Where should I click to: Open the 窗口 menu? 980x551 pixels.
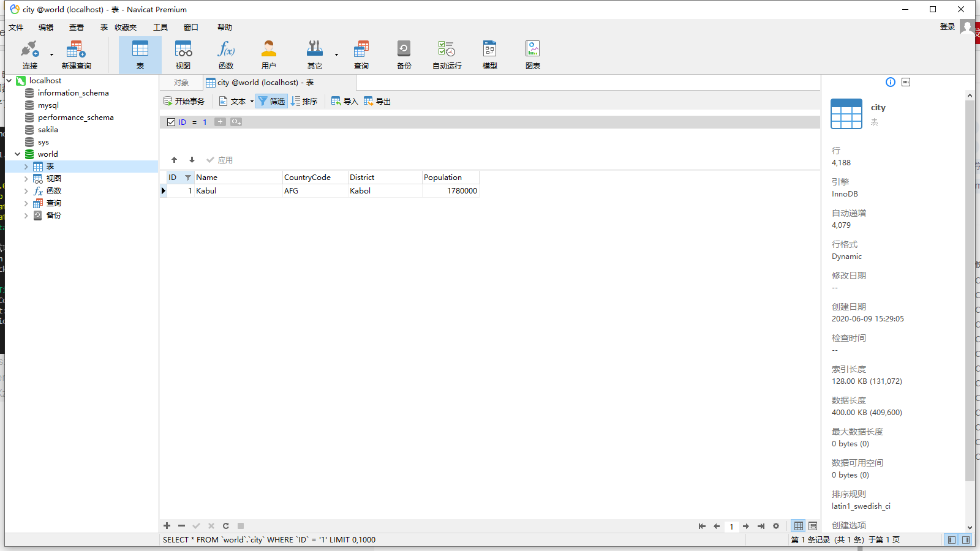[191, 27]
